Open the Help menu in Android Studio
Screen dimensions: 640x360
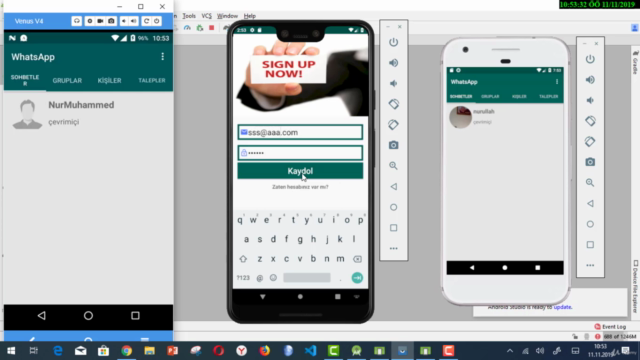coord(249,16)
